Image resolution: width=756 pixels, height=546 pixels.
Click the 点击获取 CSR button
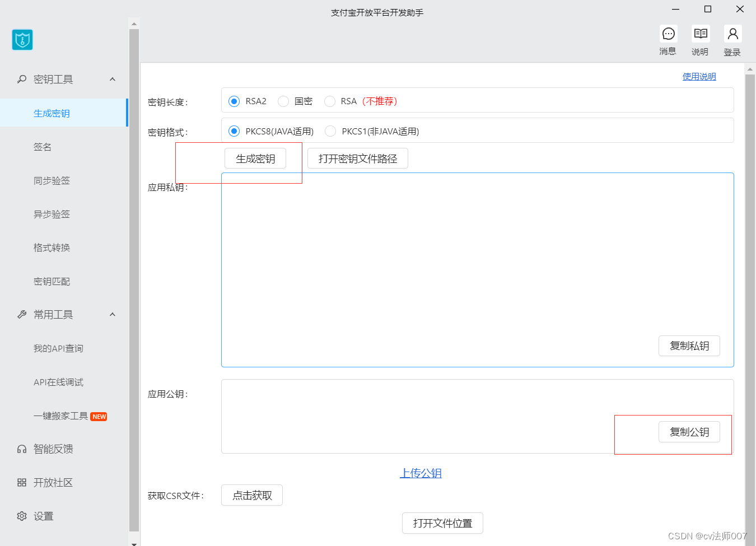pos(252,495)
